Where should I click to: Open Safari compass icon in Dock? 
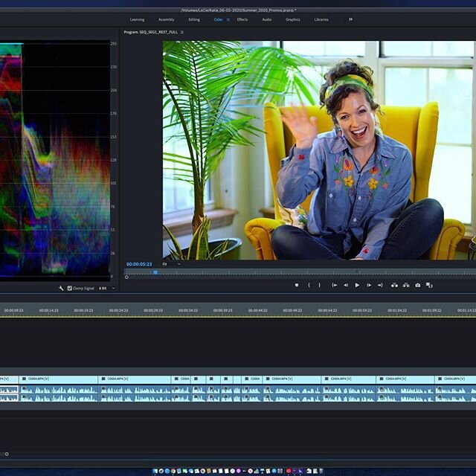coord(167,471)
